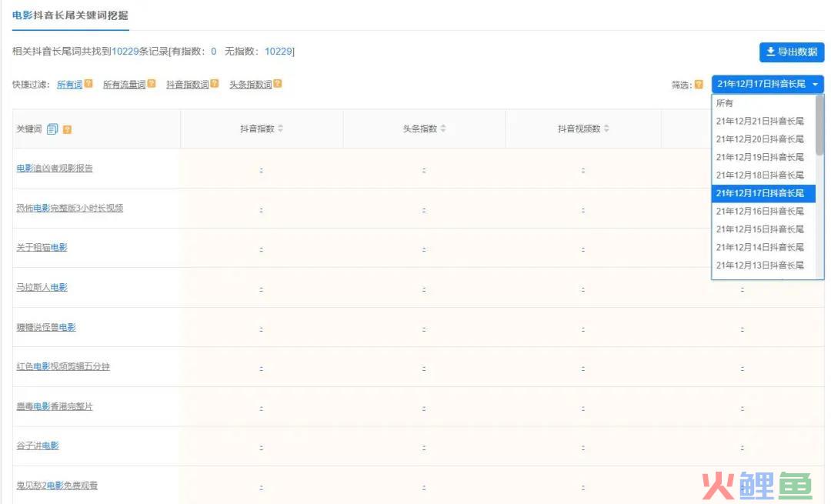
Task: Open help icon next to 所有流量词 filter
Action: [x=152, y=84]
